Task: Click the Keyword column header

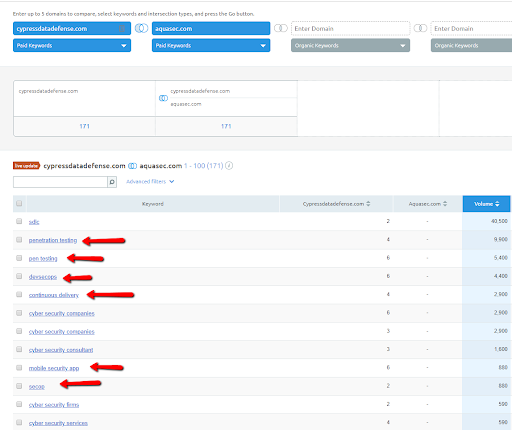Action: click(153, 204)
